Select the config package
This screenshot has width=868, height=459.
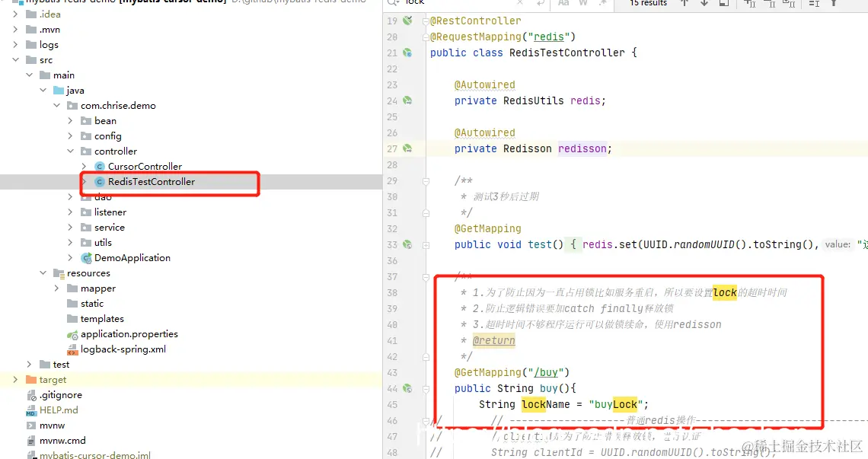108,135
